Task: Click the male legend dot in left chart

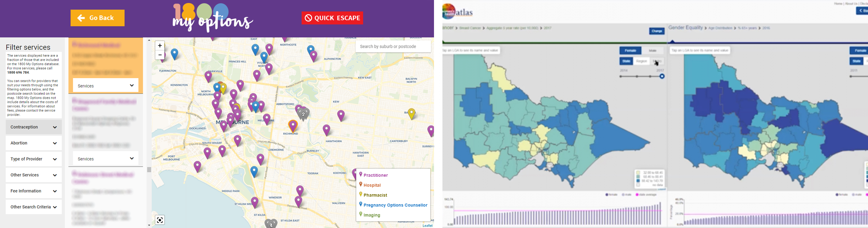Action: coord(623,195)
